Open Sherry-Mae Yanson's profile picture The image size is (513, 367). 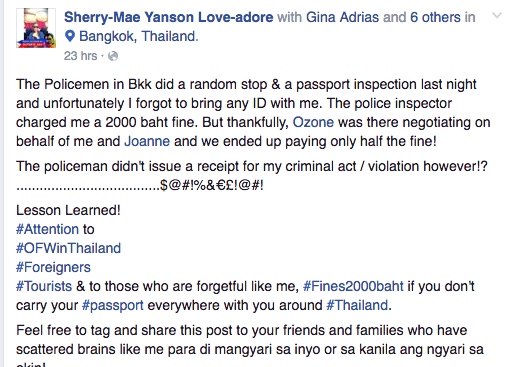36,28
